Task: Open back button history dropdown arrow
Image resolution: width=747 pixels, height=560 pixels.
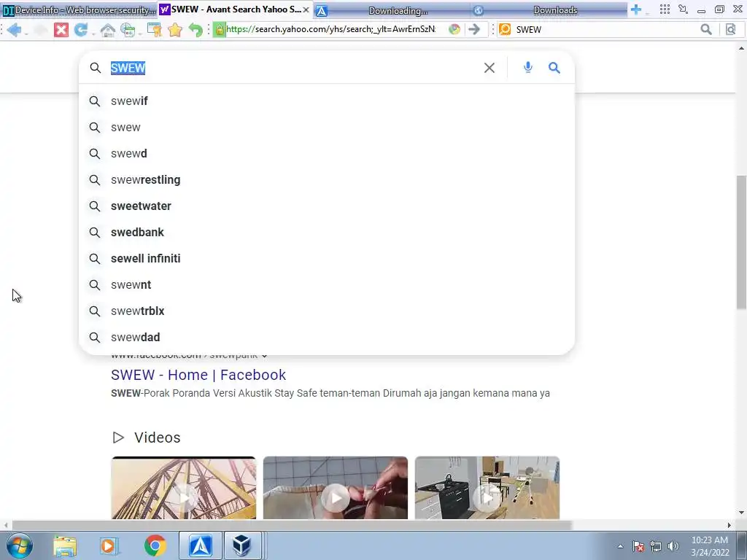Action: [x=26, y=32]
